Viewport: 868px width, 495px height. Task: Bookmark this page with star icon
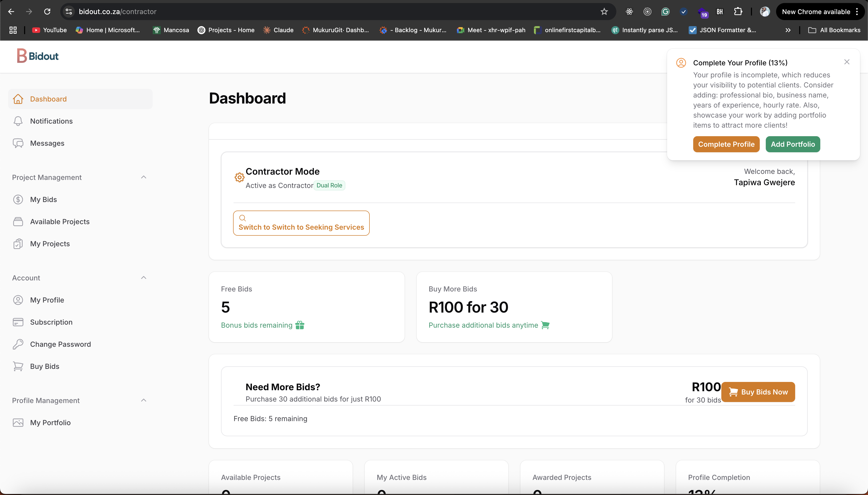[604, 12]
